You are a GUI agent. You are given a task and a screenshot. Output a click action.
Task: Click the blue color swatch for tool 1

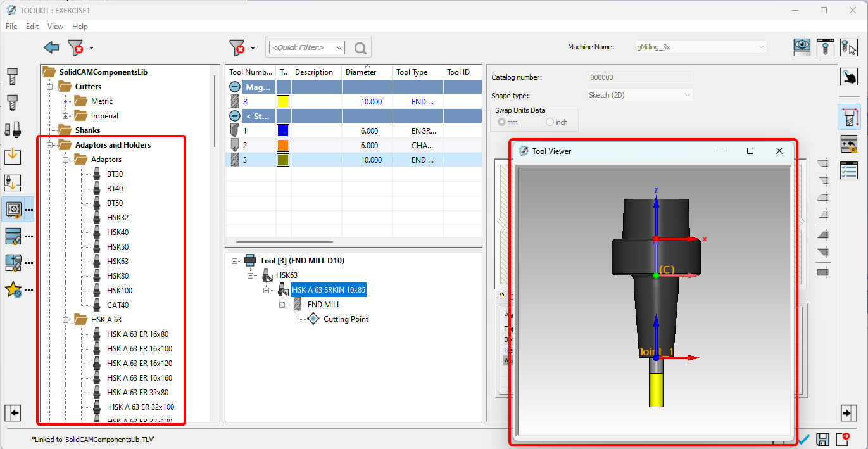283,131
